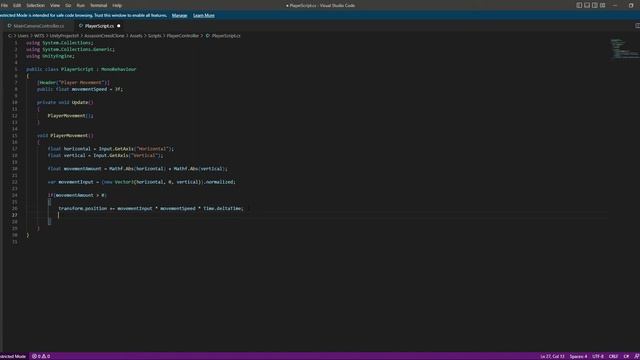This screenshot has width=640, height=360.
Task: Restore down the VS Code window
Action: click(x=631, y=5)
